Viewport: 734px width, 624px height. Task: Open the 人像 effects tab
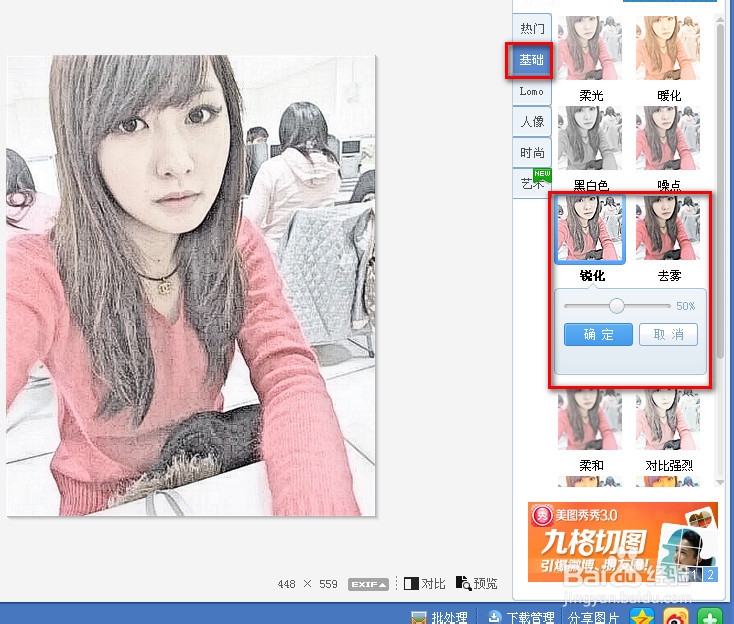tap(532, 122)
